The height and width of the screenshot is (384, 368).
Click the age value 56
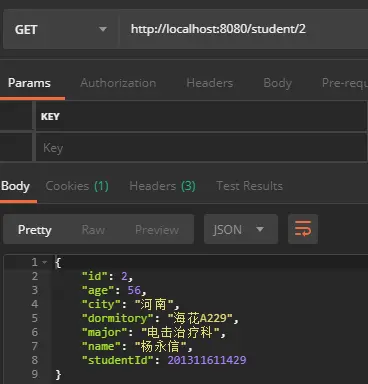pos(134,290)
